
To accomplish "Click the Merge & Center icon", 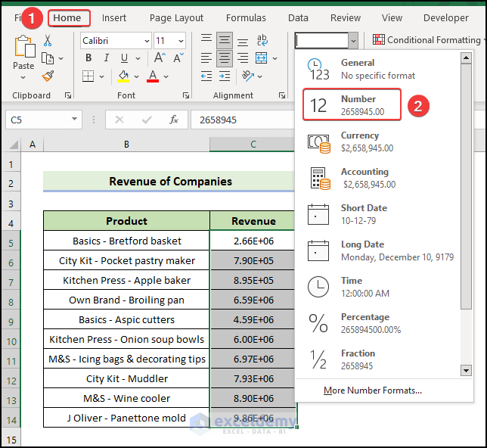I will click(x=261, y=58).
